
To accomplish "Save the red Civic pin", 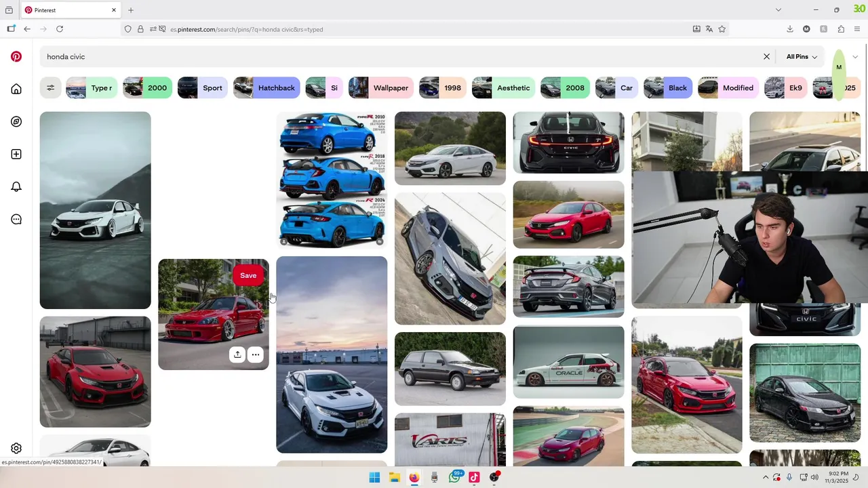I will [248, 275].
